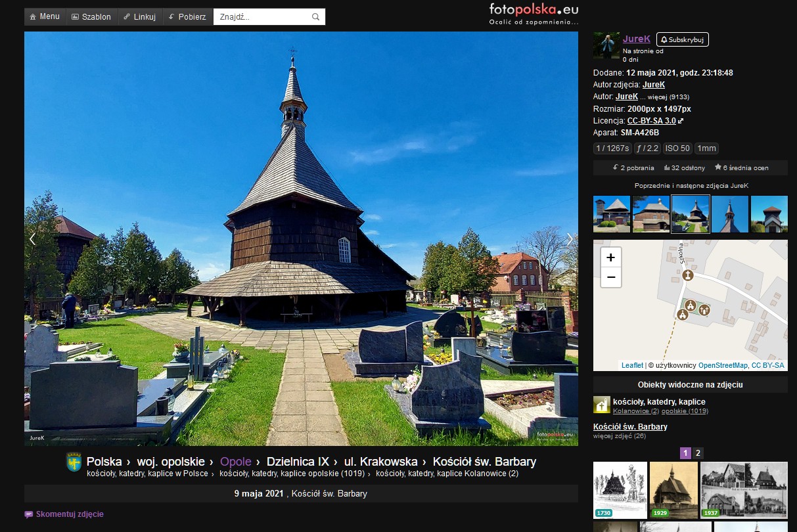Open the 1730 church drawing thumbnail

click(620, 490)
